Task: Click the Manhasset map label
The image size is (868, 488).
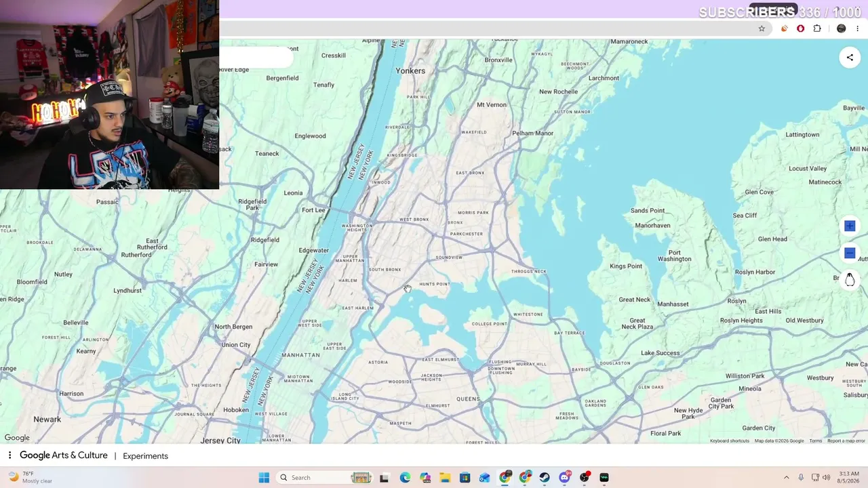Action: (x=673, y=304)
